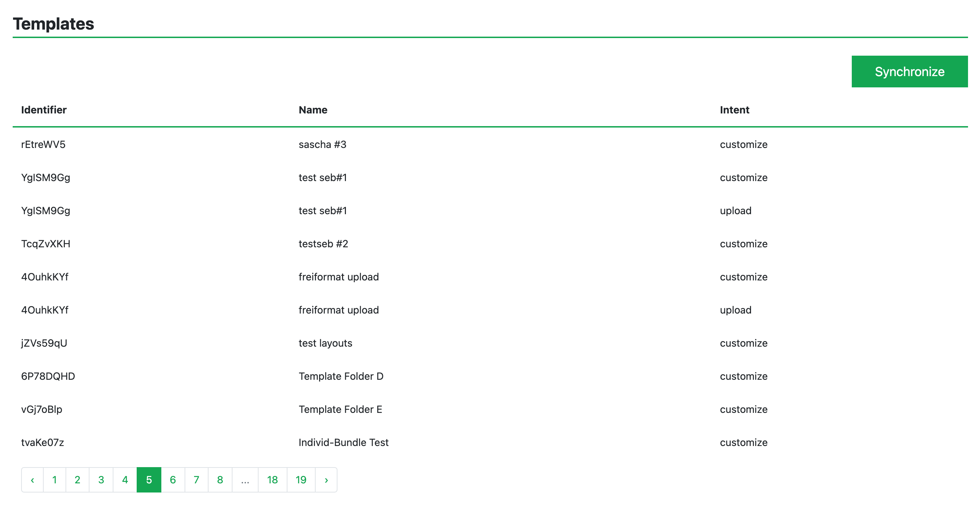Jump to last page 19

pyautogui.click(x=301, y=479)
